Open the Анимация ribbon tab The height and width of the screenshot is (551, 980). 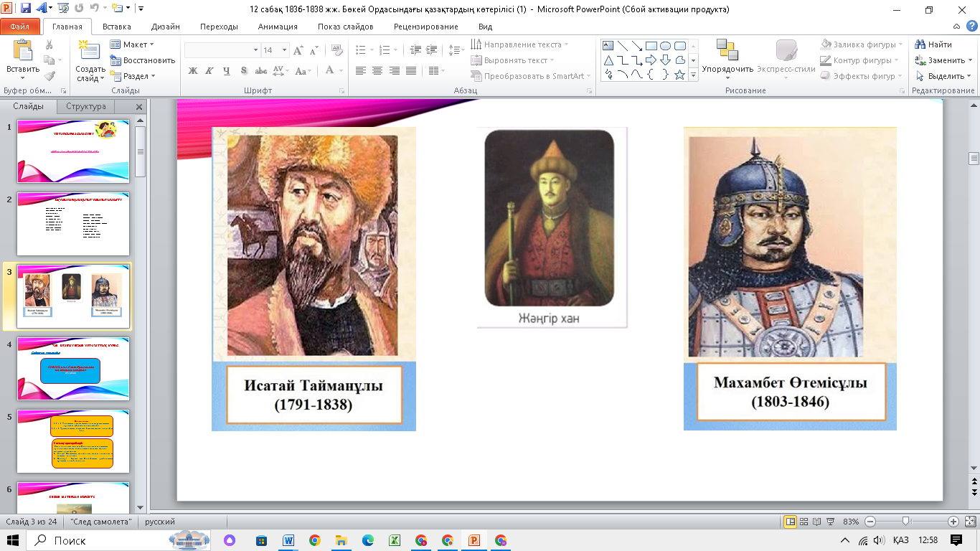coord(277,27)
